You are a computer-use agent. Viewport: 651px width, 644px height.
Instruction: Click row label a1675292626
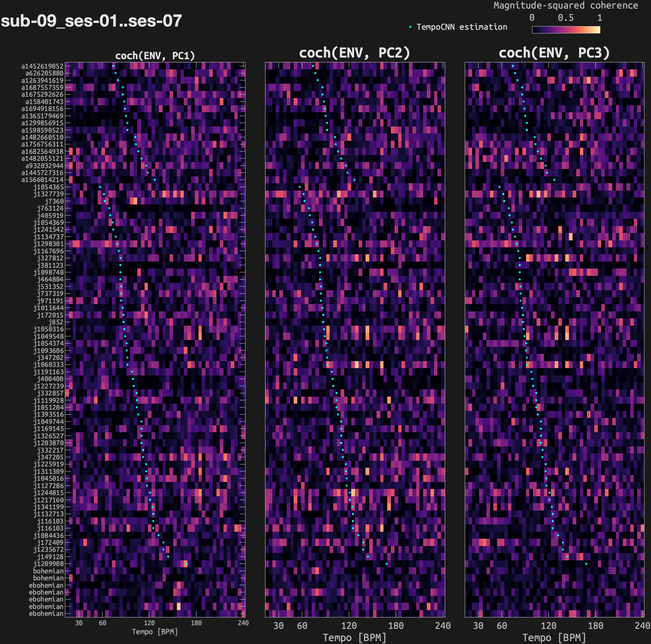click(42, 94)
